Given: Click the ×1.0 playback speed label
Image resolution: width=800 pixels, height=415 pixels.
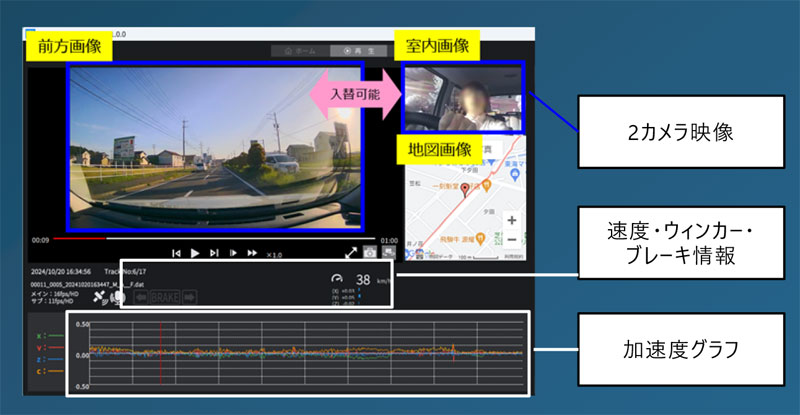Looking at the screenshot, I should point(274,254).
